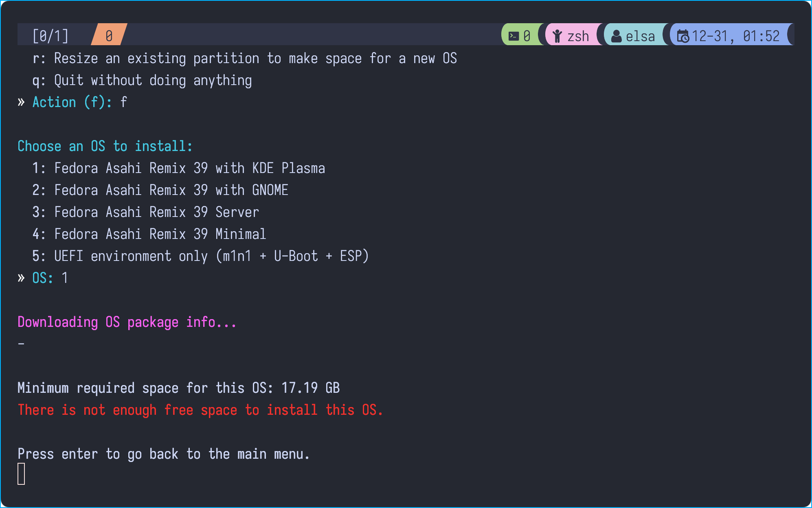Click the elsa username in the status bar

point(640,36)
